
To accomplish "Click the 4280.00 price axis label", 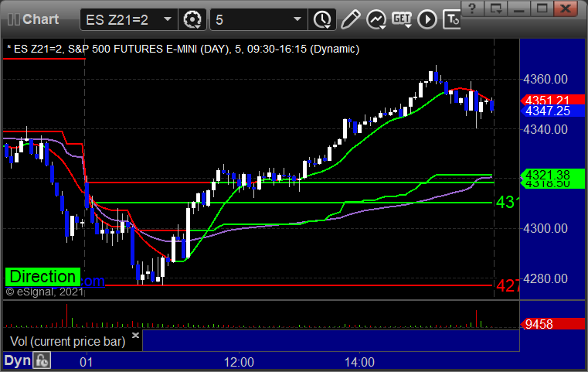I will (546, 278).
